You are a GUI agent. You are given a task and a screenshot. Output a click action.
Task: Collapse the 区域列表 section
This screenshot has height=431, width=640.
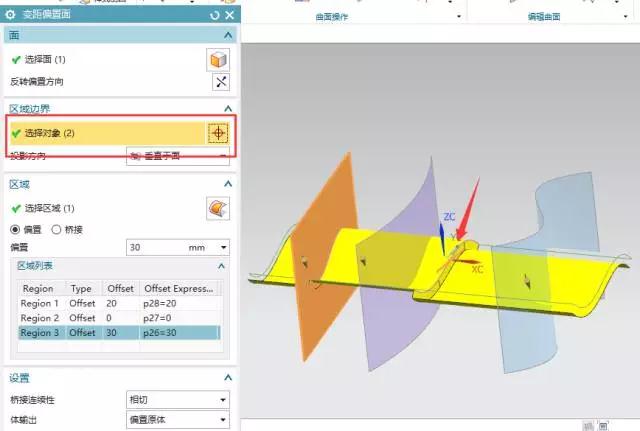tap(223, 265)
